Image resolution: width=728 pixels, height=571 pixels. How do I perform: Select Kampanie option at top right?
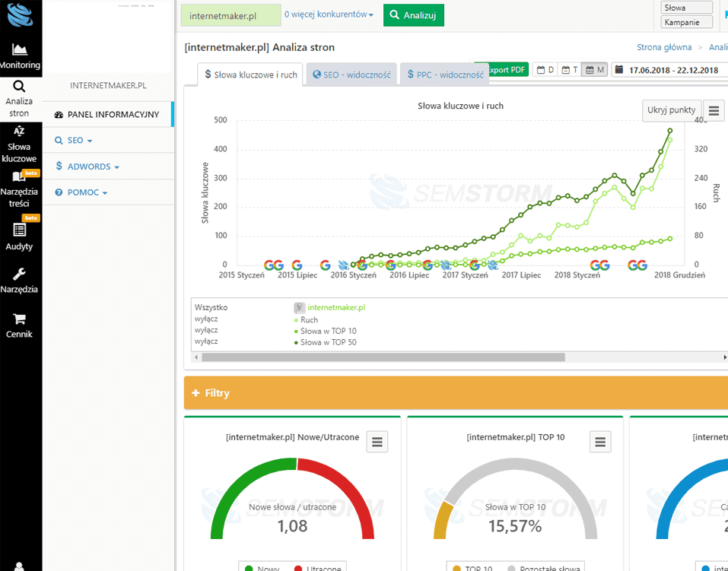(687, 22)
